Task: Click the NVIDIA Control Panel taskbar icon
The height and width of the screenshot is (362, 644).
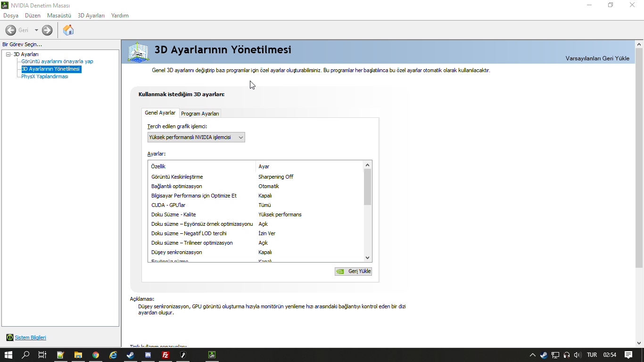Action: 212,355
